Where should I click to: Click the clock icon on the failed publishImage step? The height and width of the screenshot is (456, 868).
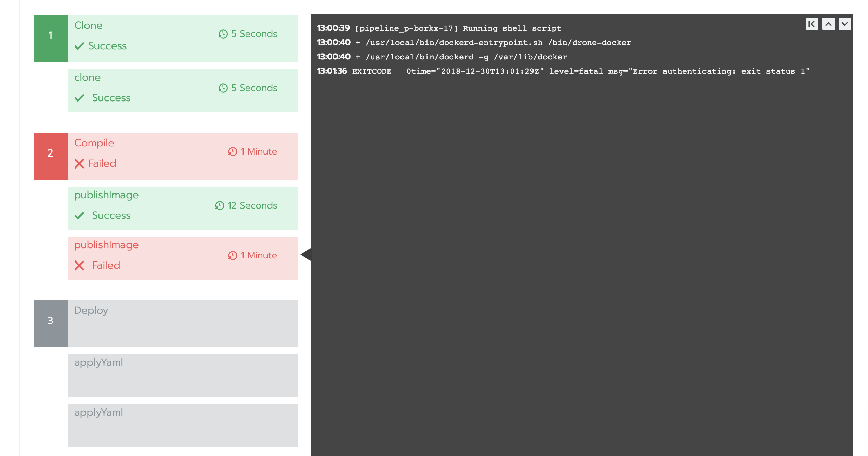232,255
